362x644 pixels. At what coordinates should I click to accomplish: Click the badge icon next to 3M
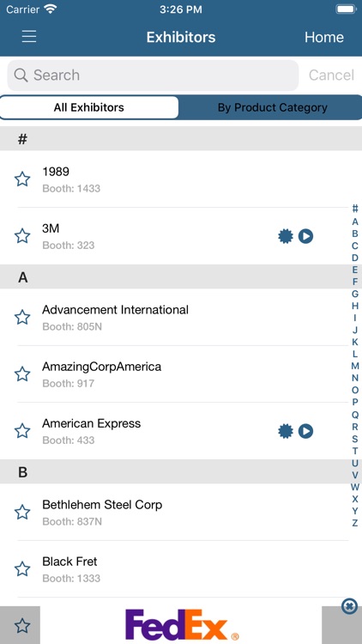tap(286, 236)
